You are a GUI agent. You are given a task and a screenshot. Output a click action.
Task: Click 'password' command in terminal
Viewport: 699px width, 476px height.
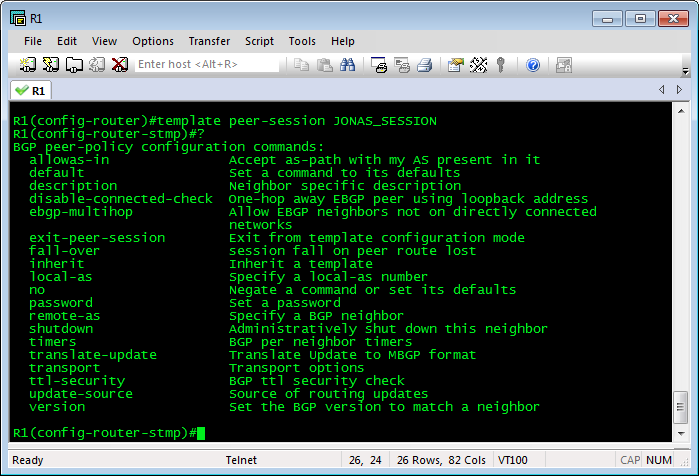61,303
